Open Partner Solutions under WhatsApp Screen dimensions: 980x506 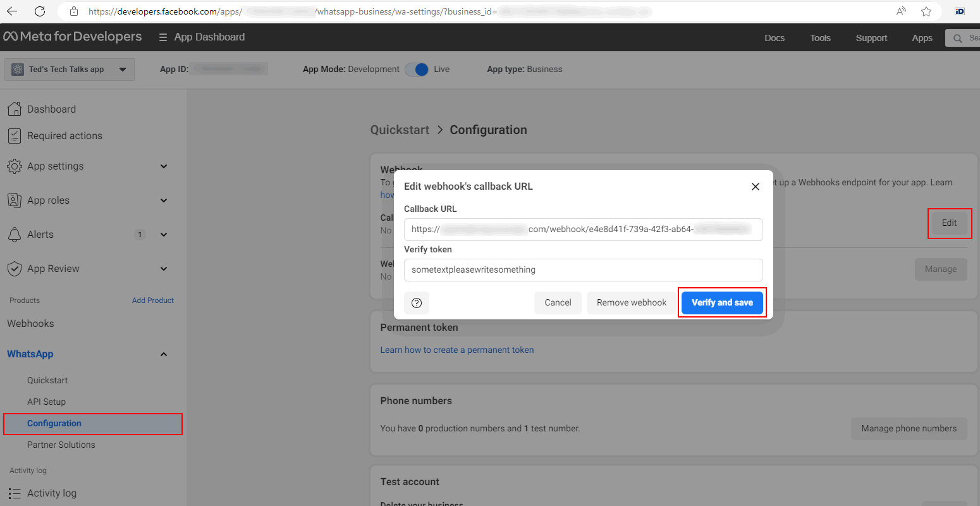tap(61, 445)
